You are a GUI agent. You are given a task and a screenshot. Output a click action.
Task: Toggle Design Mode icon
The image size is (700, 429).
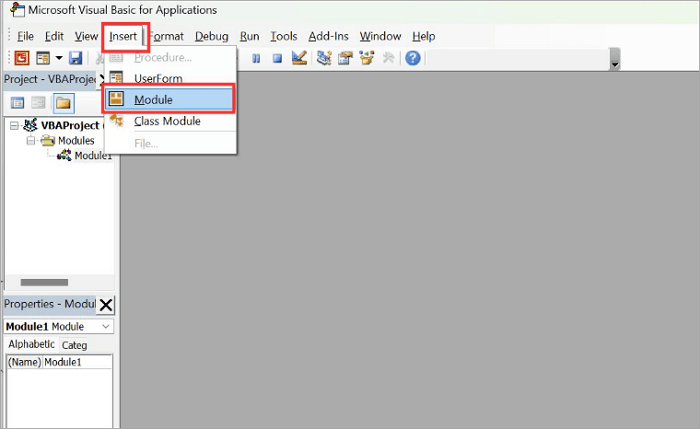[x=299, y=58]
